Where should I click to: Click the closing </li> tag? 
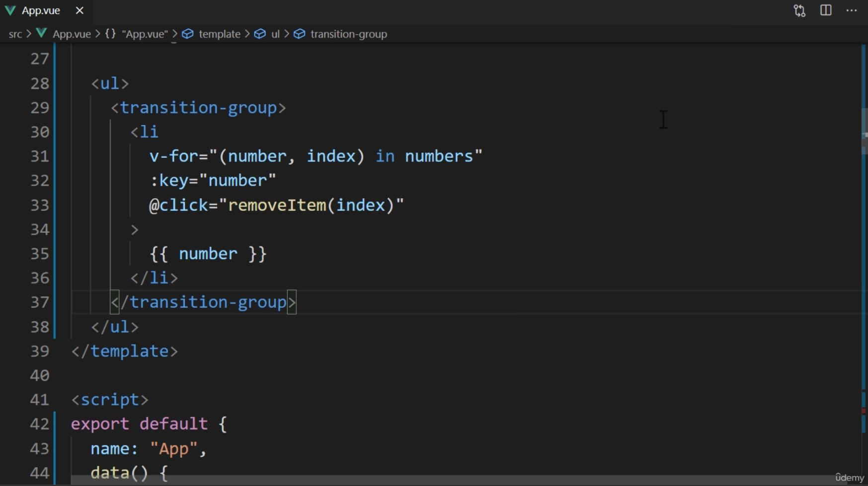point(154,278)
